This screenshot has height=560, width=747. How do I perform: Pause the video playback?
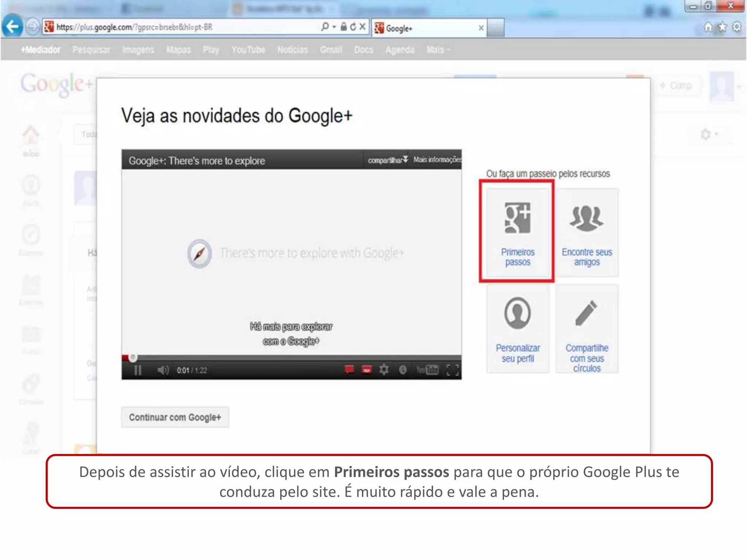click(138, 370)
